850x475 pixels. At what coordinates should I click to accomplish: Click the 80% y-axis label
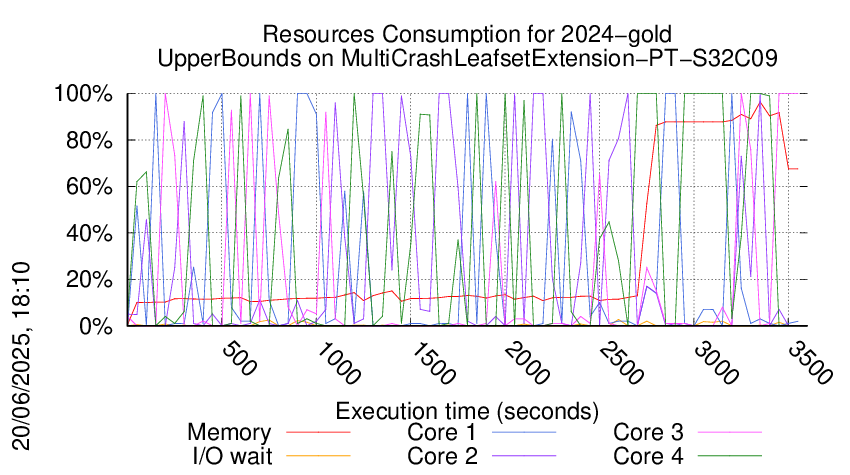coord(89,140)
